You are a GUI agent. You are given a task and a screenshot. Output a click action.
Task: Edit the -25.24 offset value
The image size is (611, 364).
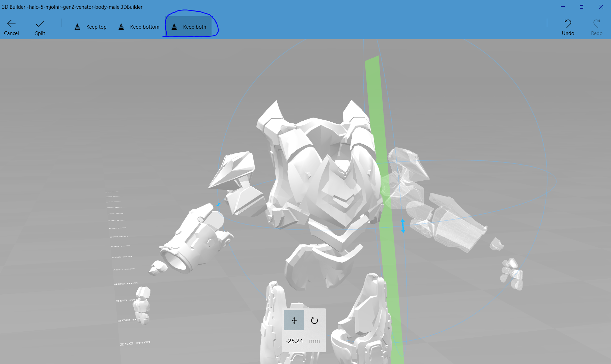coord(294,341)
